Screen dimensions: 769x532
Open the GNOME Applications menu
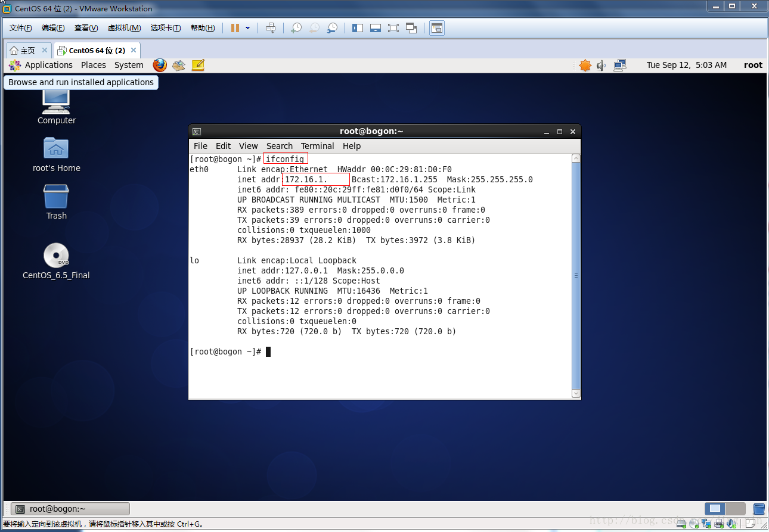pyautogui.click(x=41, y=65)
